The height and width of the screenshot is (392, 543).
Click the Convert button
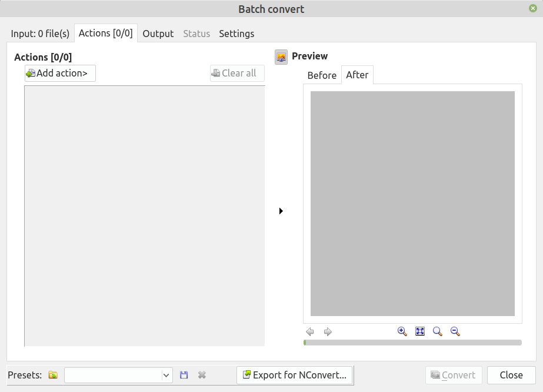(454, 375)
